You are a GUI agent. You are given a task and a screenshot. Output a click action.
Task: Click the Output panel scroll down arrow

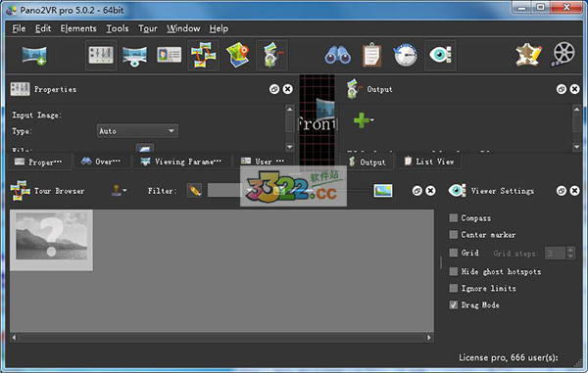tap(577, 147)
